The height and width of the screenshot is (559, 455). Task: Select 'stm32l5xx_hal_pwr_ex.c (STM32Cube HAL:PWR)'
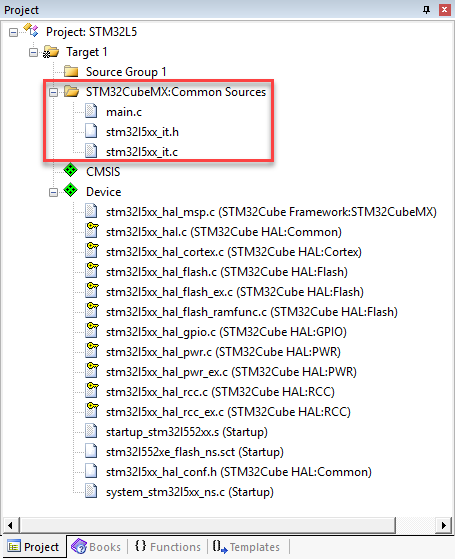pyautogui.click(x=231, y=372)
